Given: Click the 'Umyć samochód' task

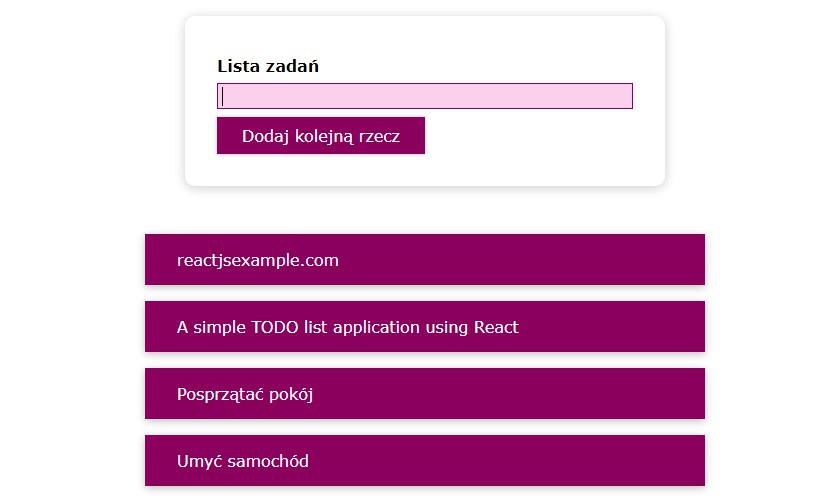Looking at the screenshot, I should [424, 461].
